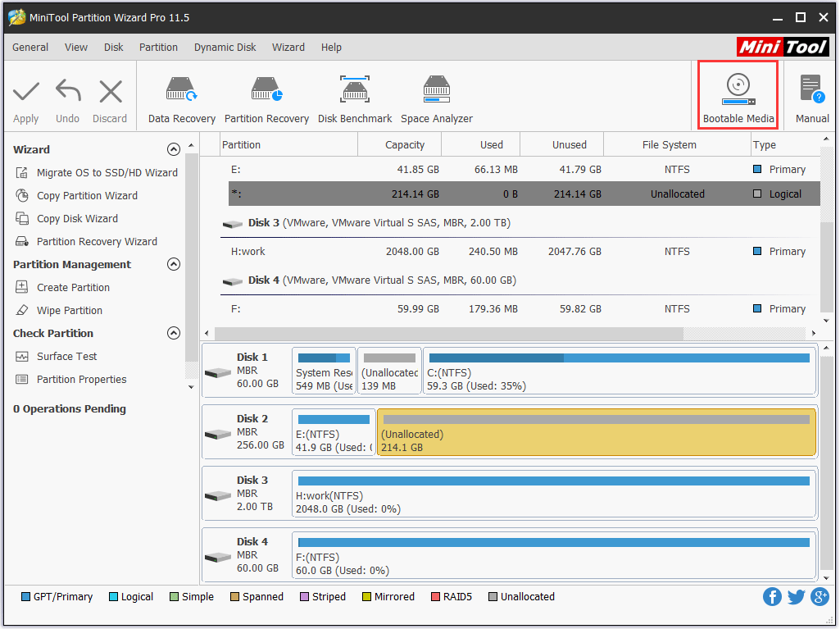
Task: Click the GPT/Primary legend color swatch
Action: pos(25,597)
